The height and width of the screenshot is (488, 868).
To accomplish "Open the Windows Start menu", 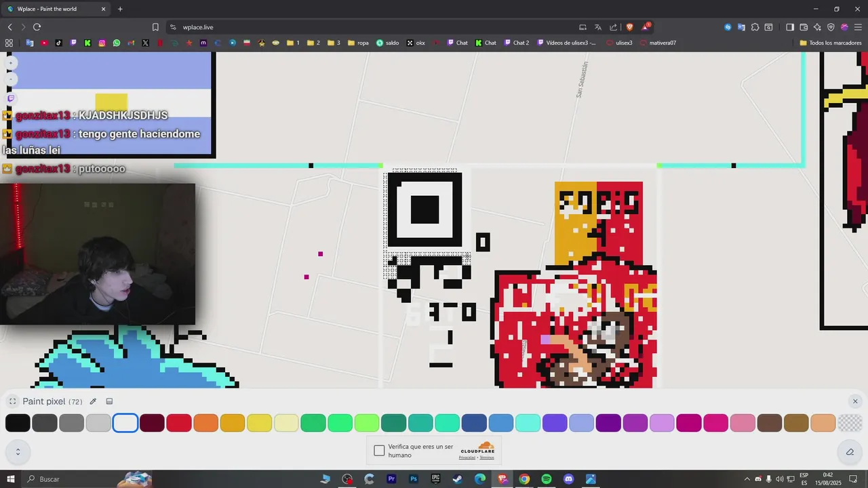I will tap(11, 479).
